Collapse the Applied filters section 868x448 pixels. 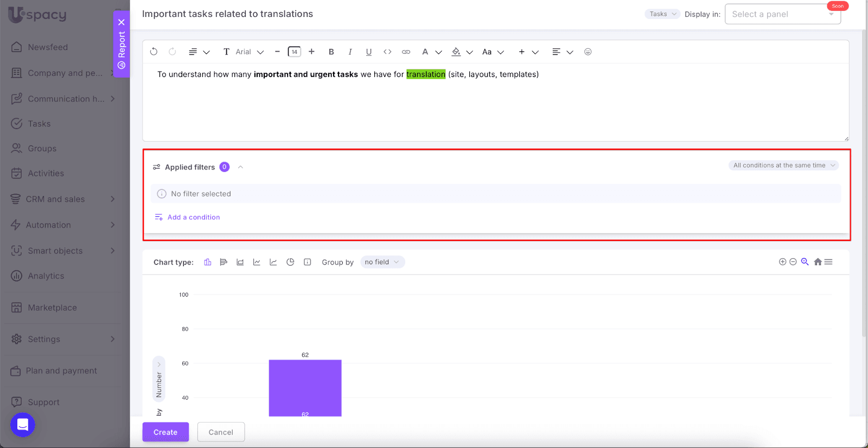click(240, 167)
